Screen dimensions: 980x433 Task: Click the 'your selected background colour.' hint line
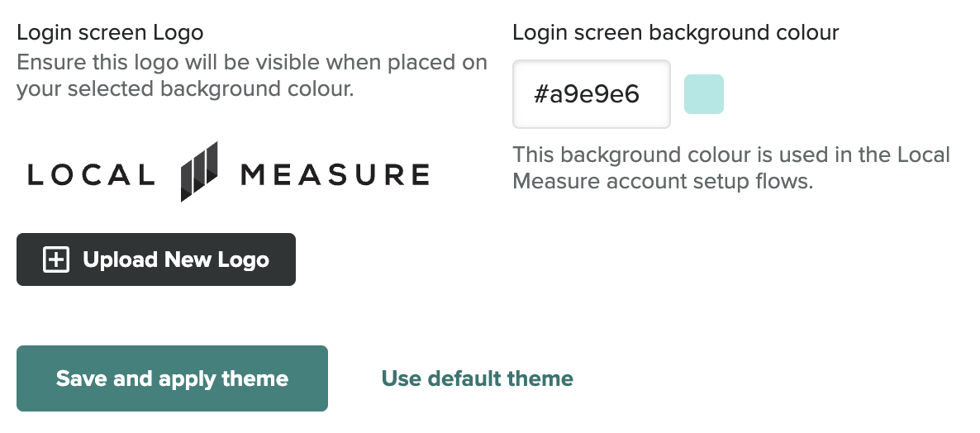[185, 88]
